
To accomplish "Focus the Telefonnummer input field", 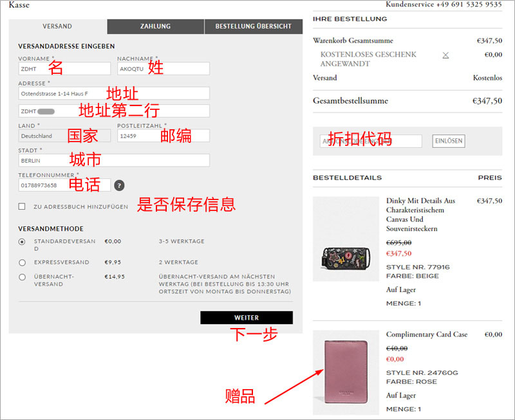I will click(x=64, y=185).
